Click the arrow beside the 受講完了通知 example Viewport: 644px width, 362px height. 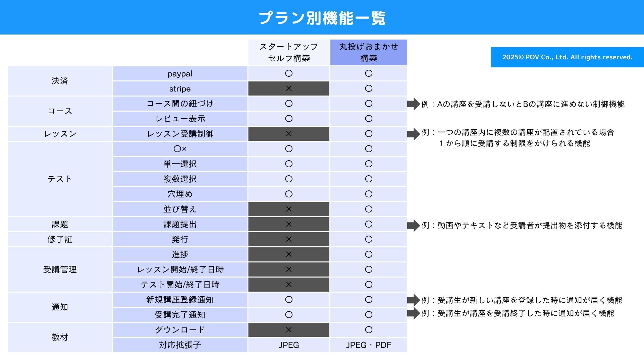414,313
